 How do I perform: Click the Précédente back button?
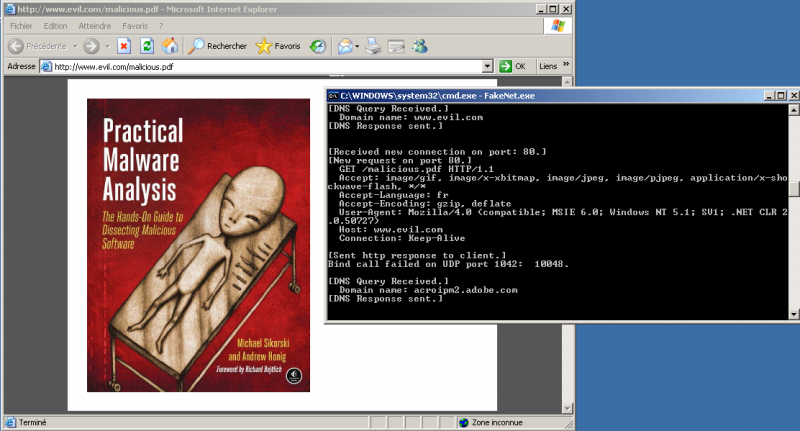pyautogui.click(x=36, y=46)
